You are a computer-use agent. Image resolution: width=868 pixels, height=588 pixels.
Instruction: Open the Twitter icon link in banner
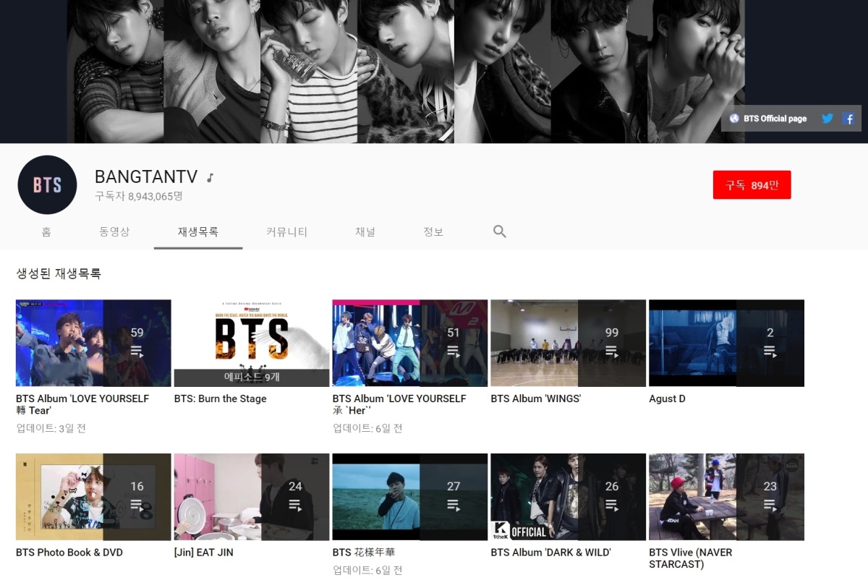point(827,119)
